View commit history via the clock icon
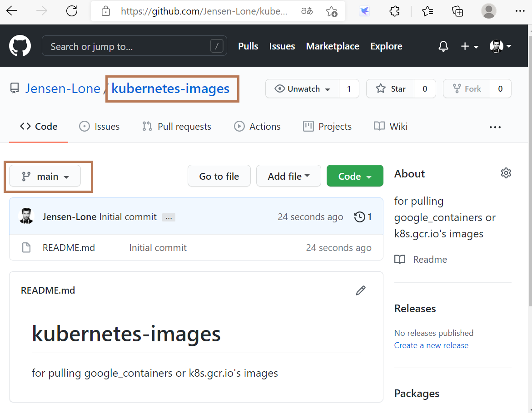Screen dimensions: 532x413 click(363, 216)
